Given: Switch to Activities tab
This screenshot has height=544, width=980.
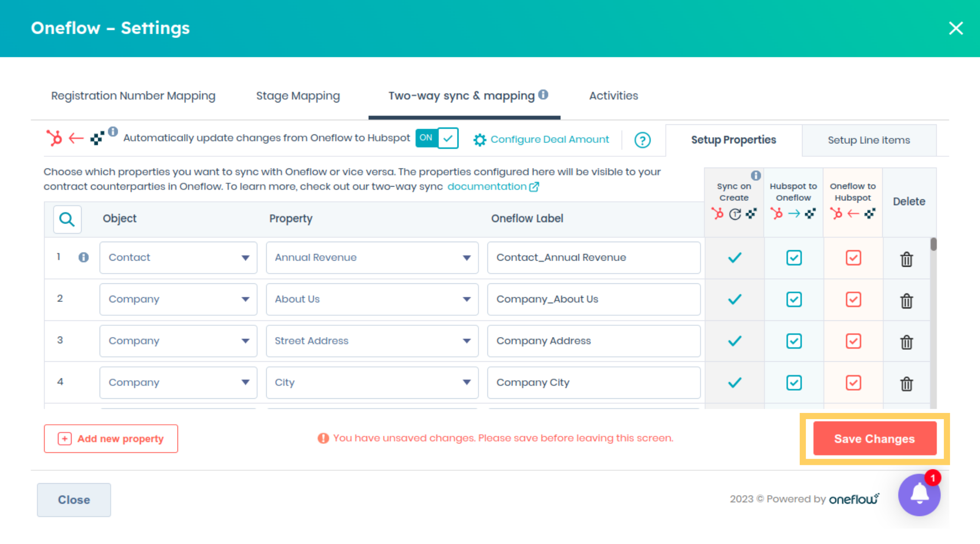Looking at the screenshot, I should [614, 96].
